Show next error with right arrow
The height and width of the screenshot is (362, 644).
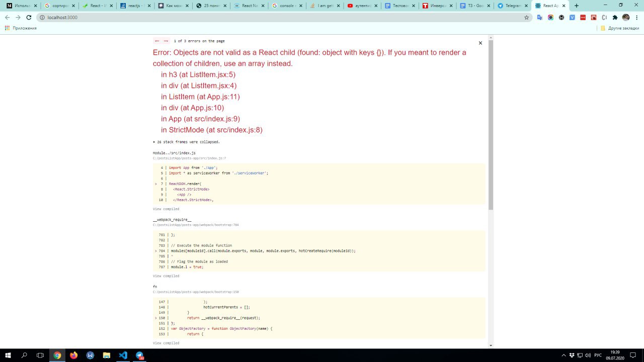click(x=166, y=41)
